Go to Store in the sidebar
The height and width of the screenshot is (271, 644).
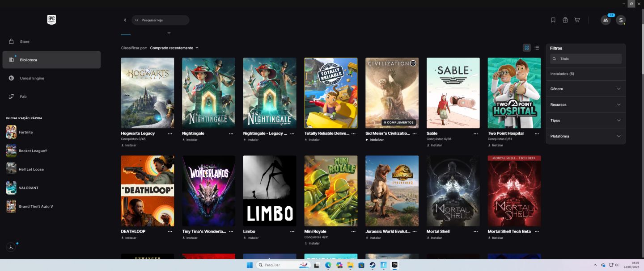[x=51, y=42]
